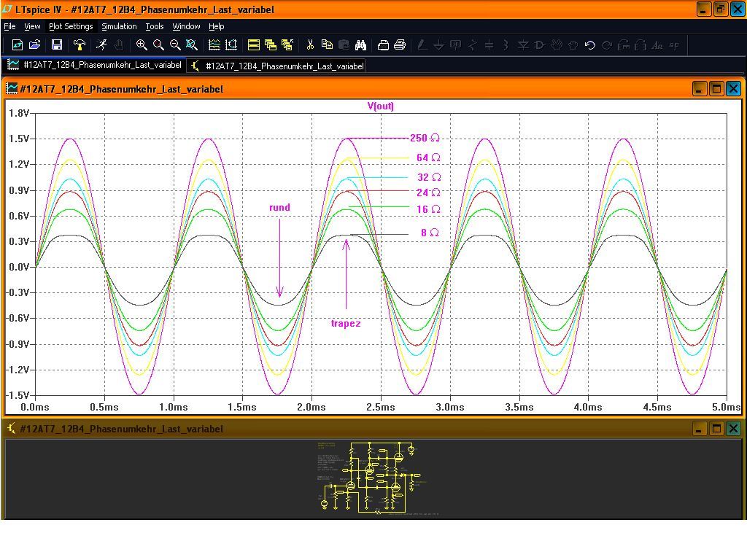Click the Open file folder icon
747x560 pixels.
tap(34, 45)
